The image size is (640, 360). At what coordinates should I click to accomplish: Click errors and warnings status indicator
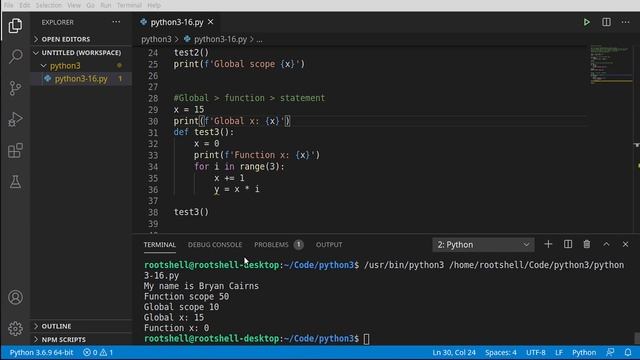98,352
